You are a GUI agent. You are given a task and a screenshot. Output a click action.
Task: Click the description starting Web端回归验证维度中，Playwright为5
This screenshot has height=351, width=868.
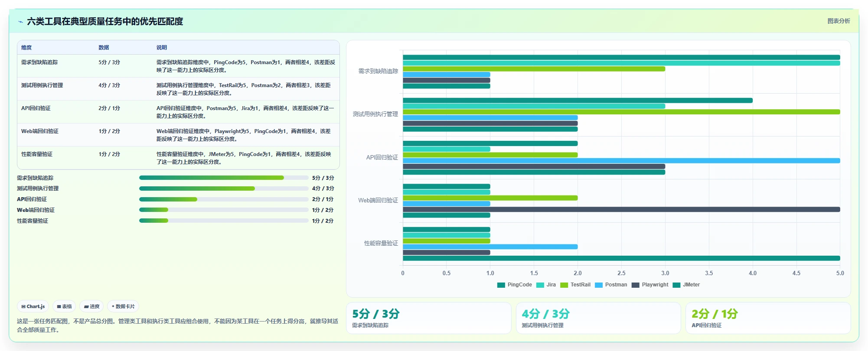(x=244, y=135)
